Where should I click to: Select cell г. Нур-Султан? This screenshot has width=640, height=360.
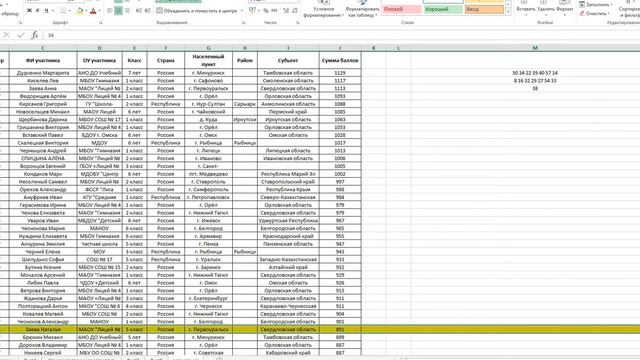209,104
